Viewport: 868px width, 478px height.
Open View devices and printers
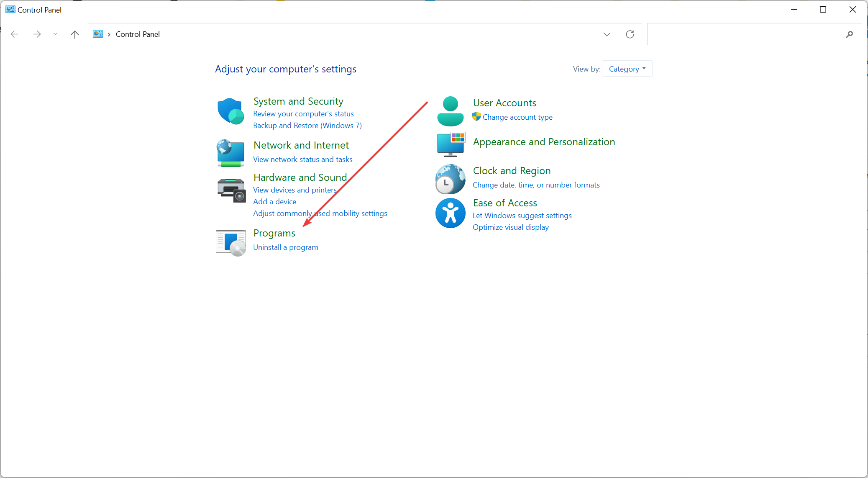coord(294,190)
